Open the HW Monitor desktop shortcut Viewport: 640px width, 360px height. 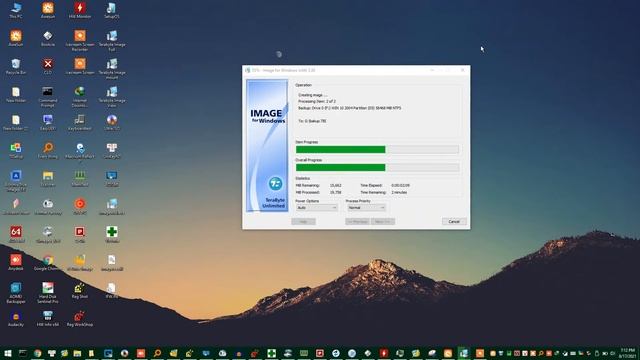80,10
